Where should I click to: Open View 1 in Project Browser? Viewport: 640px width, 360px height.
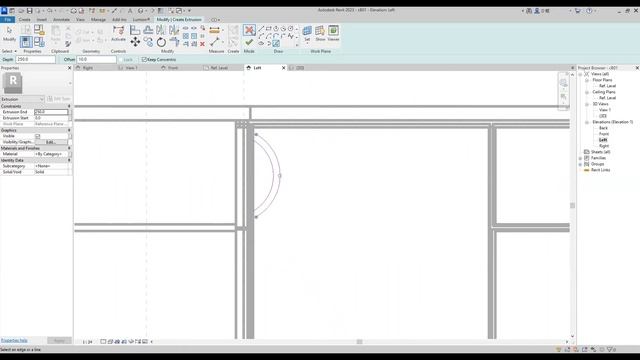tap(604, 110)
